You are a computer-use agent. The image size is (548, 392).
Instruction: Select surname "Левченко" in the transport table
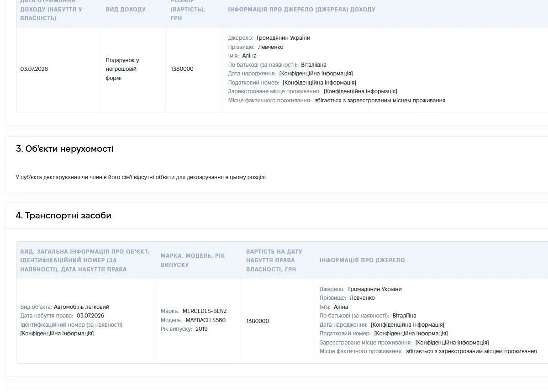(362, 298)
